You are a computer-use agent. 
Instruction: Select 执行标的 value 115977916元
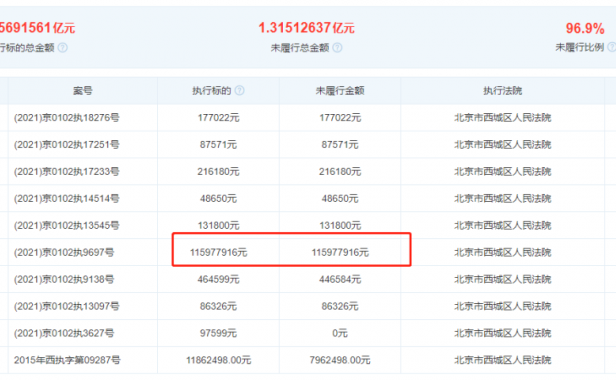[218, 252]
